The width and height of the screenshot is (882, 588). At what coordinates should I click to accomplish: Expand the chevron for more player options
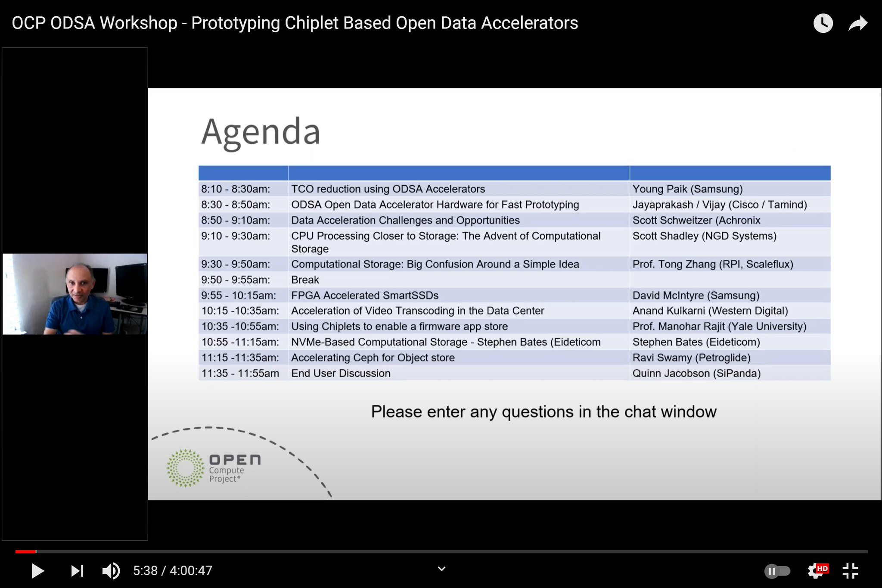(x=441, y=569)
